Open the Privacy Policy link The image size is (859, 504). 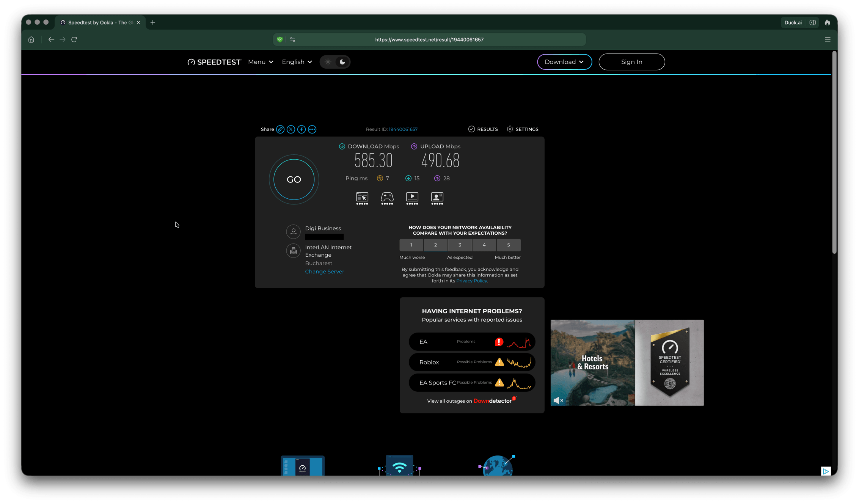(x=471, y=281)
